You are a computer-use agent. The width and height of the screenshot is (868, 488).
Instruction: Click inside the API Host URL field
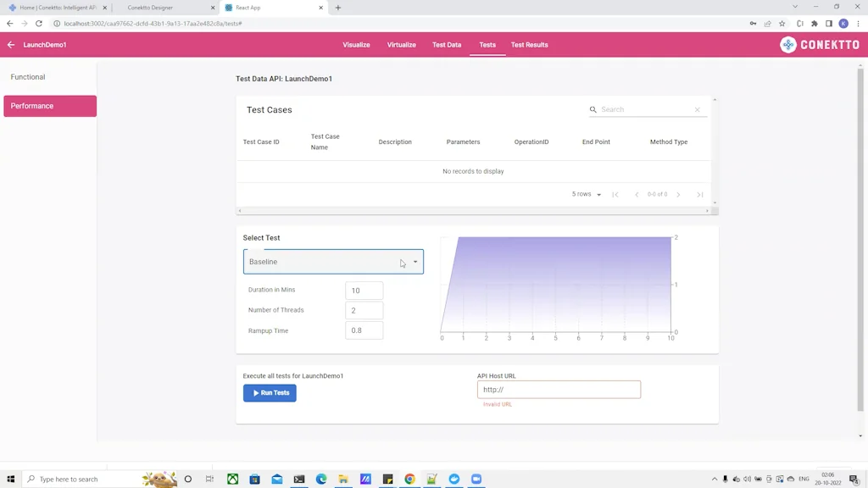pyautogui.click(x=559, y=389)
